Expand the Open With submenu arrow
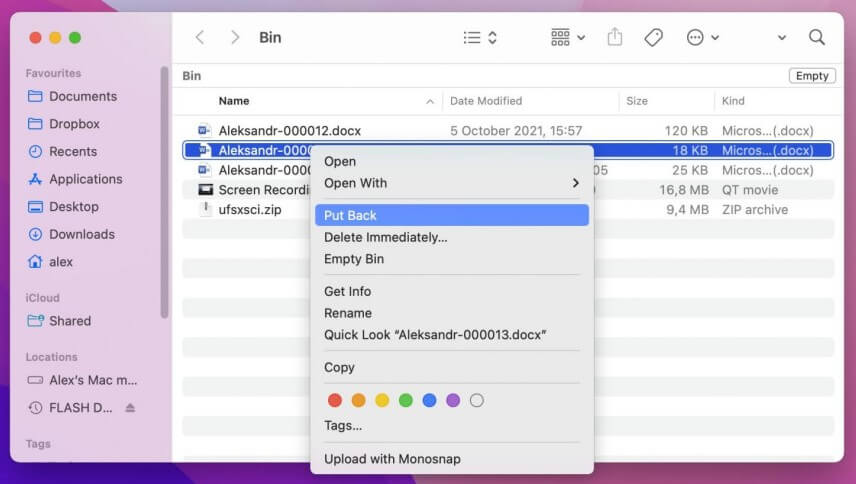Image resolution: width=856 pixels, height=484 pixels. pos(575,183)
